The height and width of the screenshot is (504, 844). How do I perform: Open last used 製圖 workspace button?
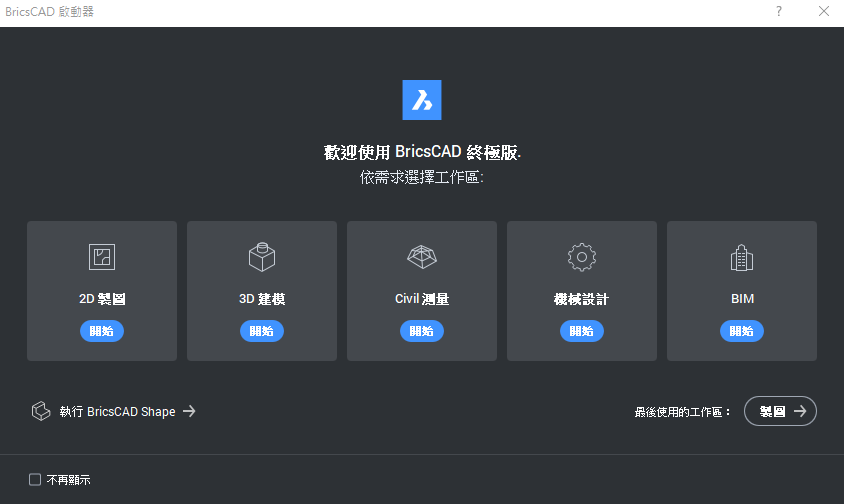pyautogui.click(x=780, y=411)
